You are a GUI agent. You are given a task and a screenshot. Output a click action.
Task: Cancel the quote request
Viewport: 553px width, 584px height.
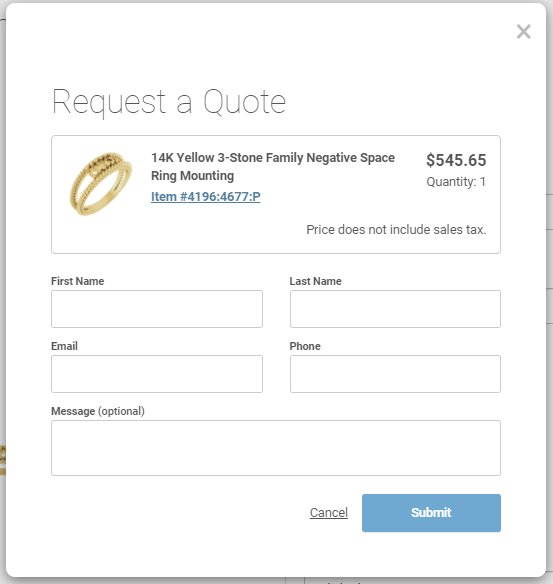tap(329, 512)
